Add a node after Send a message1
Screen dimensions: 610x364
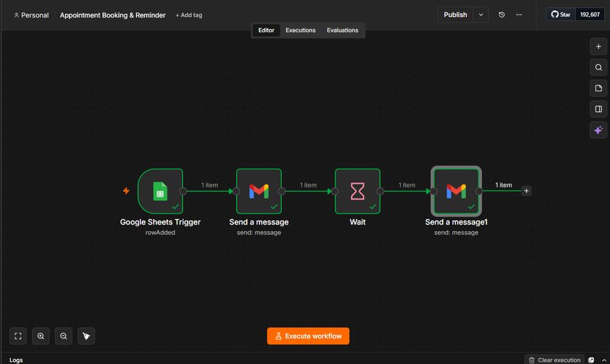(527, 191)
